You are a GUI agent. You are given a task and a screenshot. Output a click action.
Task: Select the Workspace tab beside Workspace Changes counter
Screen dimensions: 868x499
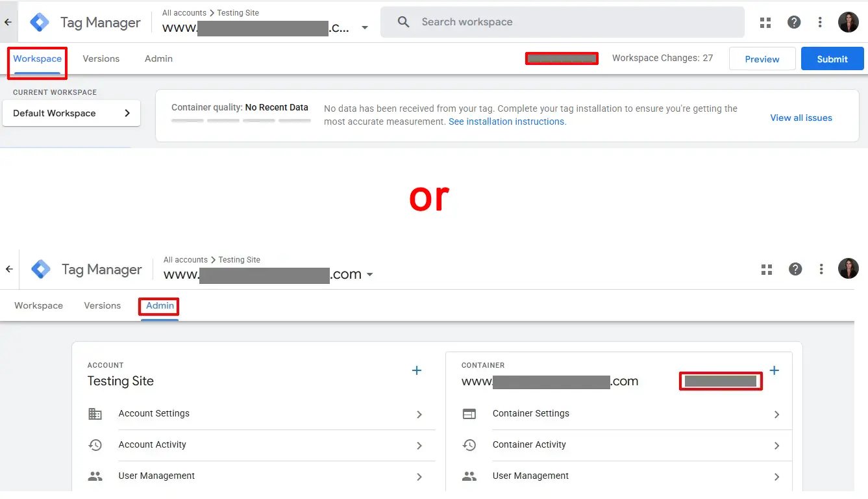click(x=38, y=58)
